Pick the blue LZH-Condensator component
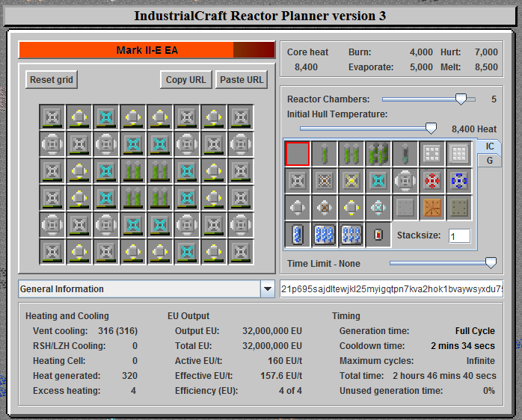This screenshot has height=420, width=522. pyautogui.click(x=458, y=181)
